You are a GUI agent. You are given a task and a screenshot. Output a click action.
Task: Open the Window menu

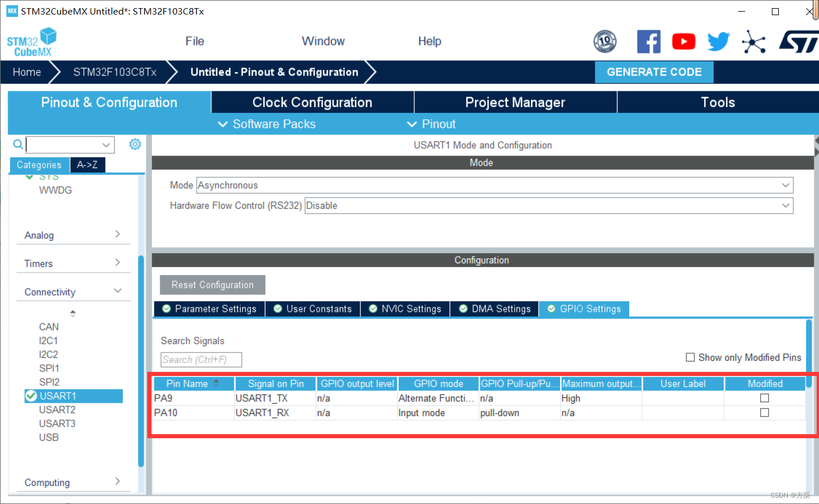coord(323,41)
